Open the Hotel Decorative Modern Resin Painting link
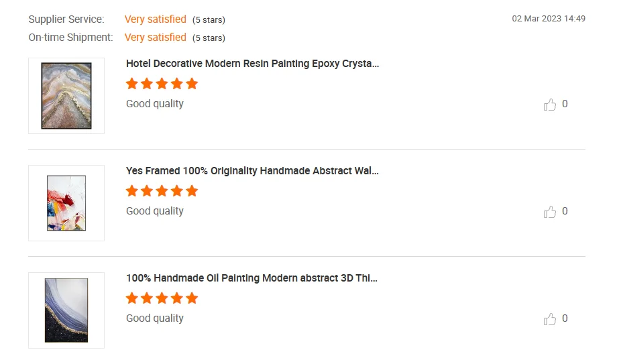The image size is (619, 364). (252, 64)
